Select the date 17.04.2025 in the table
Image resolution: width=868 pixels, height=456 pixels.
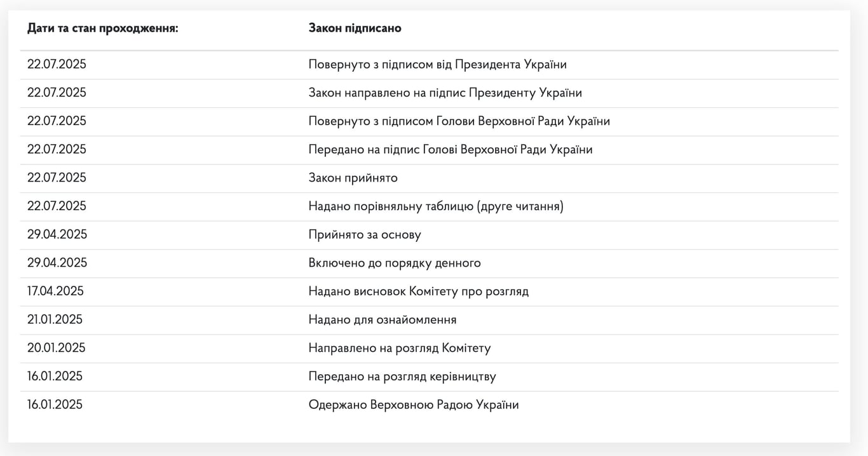(55, 291)
